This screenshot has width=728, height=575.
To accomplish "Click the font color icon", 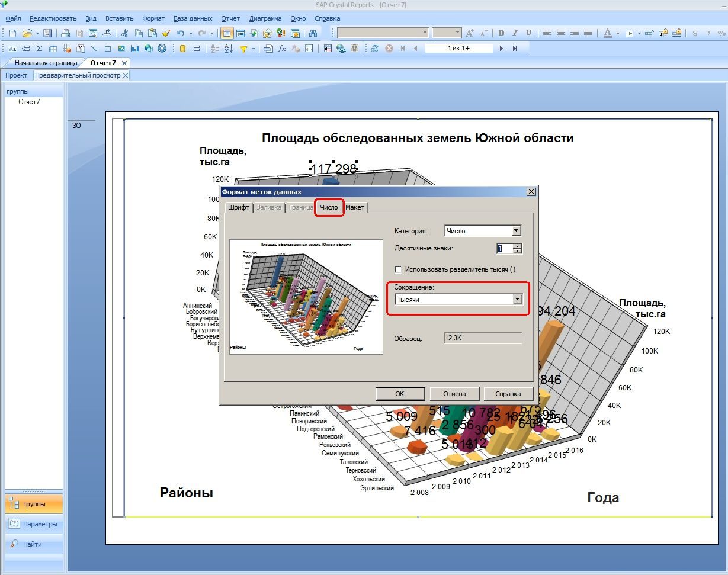I will coord(607,33).
